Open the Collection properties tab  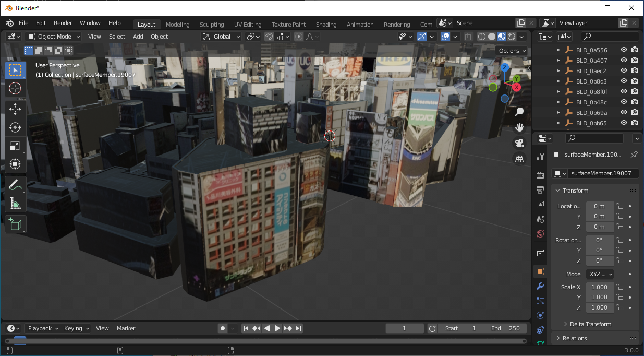tap(540, 253)
